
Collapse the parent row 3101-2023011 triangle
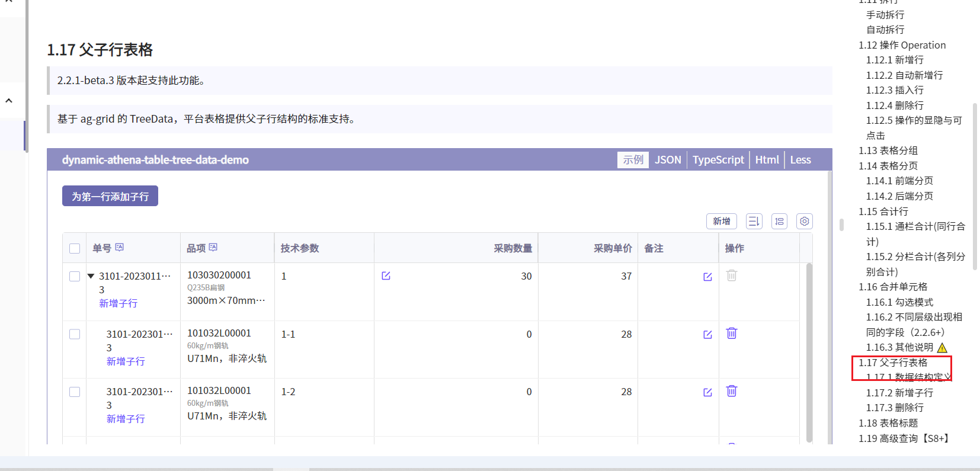pyautogui.click(x=91, y=276)
